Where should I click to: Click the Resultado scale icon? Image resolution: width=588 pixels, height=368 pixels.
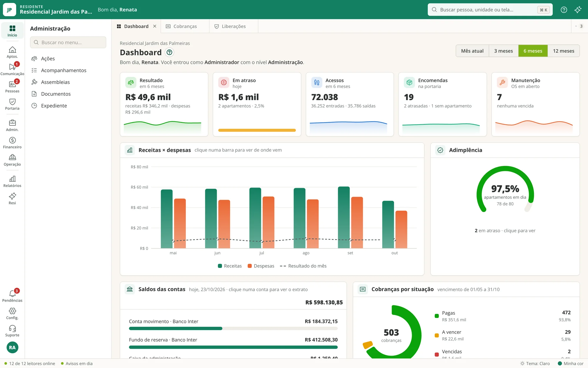[x=131, y=83]
